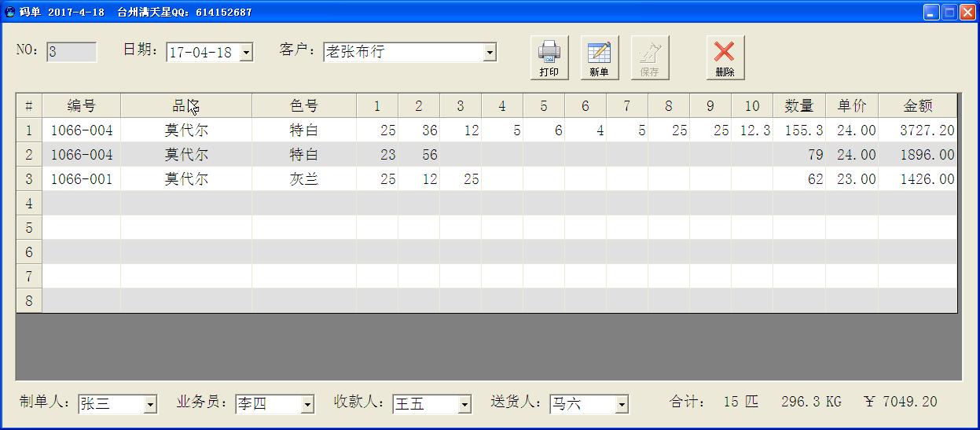Click total count 15 匹
980x430 pixels.
pos(741,402)
